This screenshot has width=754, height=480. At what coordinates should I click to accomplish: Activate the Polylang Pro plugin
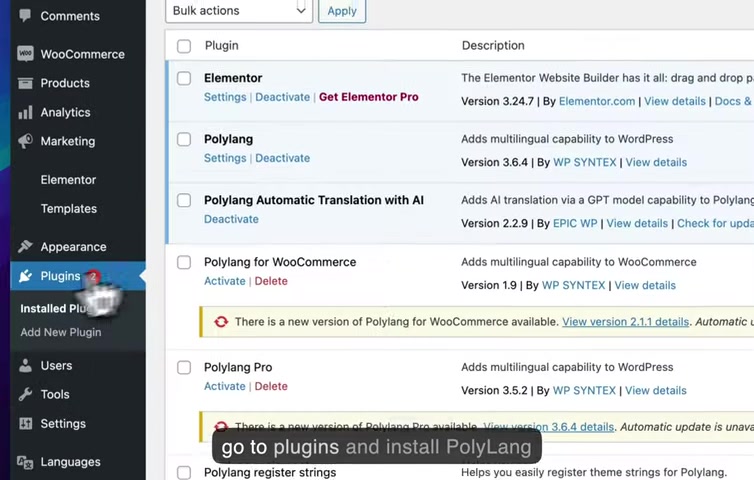(225, 386)
